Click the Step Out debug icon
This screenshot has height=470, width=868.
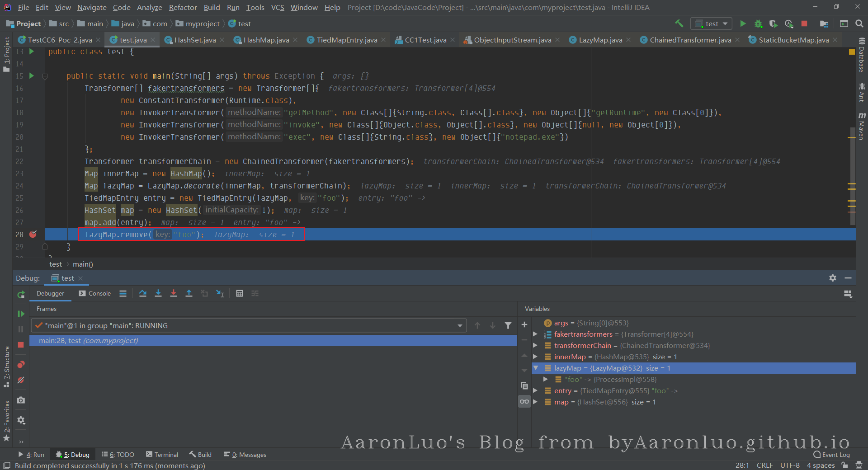(189, 293)
